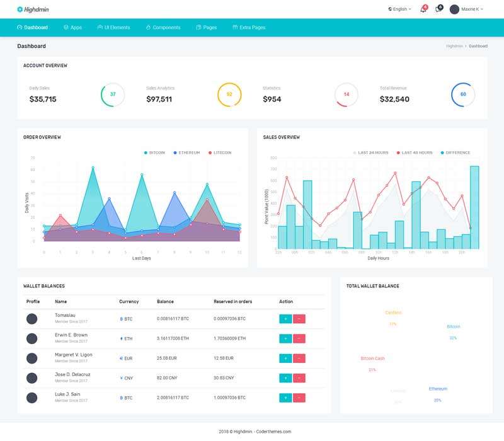Click the Highdmin logo
The width and height of the screenshot is (504, 441).
pos(35,9)
